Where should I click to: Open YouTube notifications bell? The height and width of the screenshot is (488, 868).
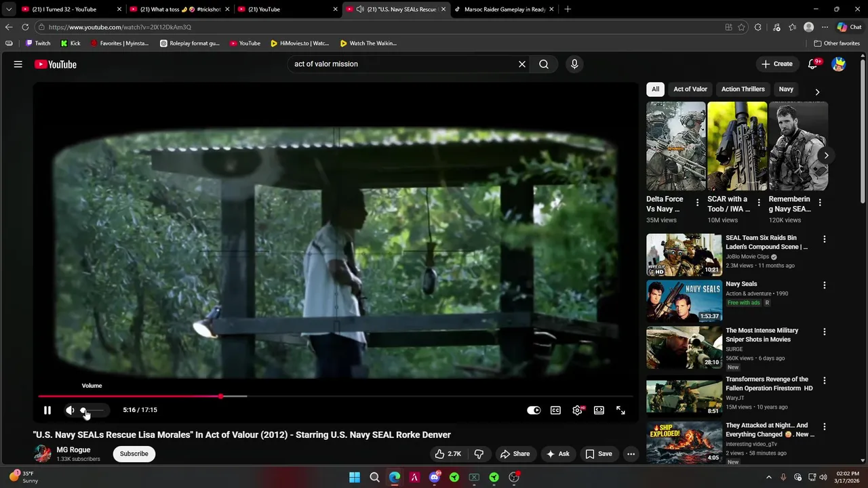tap(812, 64)
